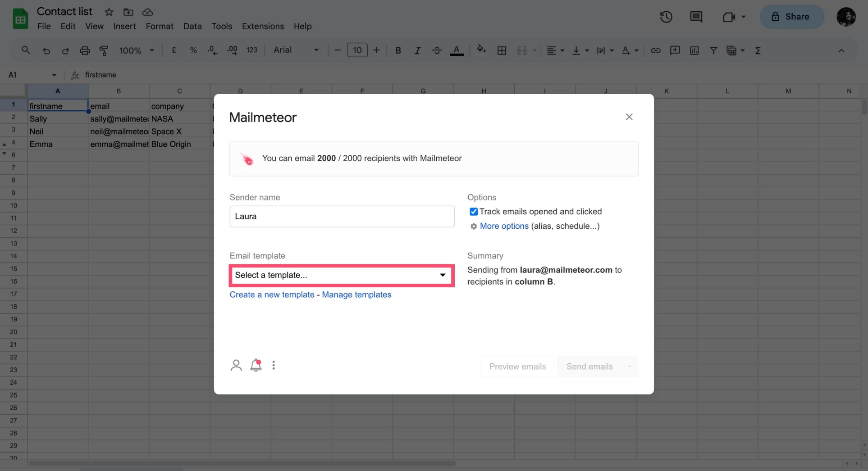Create a filter
This screenshot has height=471, width=868.
coord(713,50)
